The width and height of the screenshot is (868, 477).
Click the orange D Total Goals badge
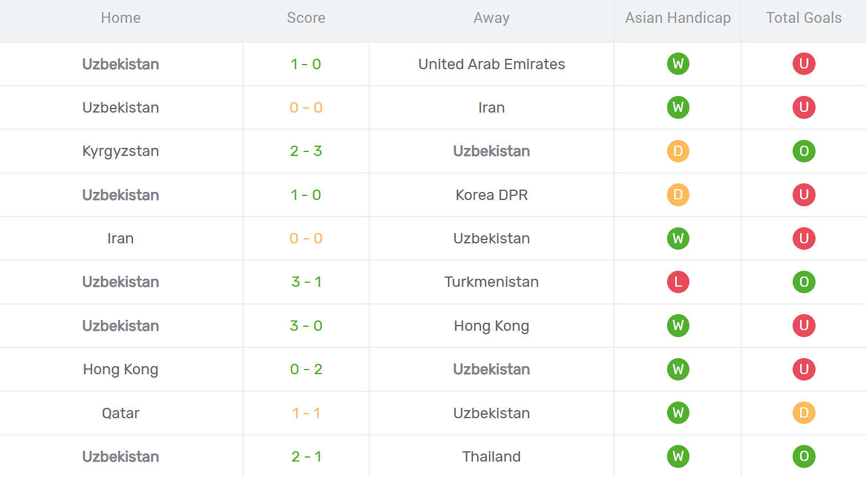(804, 412)
